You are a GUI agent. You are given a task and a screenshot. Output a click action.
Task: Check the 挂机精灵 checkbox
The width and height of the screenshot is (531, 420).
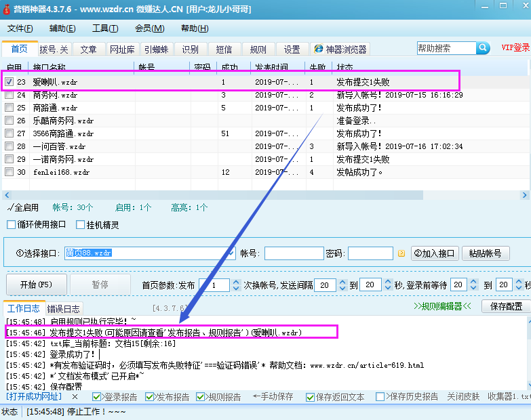click(x=80, y=224)
